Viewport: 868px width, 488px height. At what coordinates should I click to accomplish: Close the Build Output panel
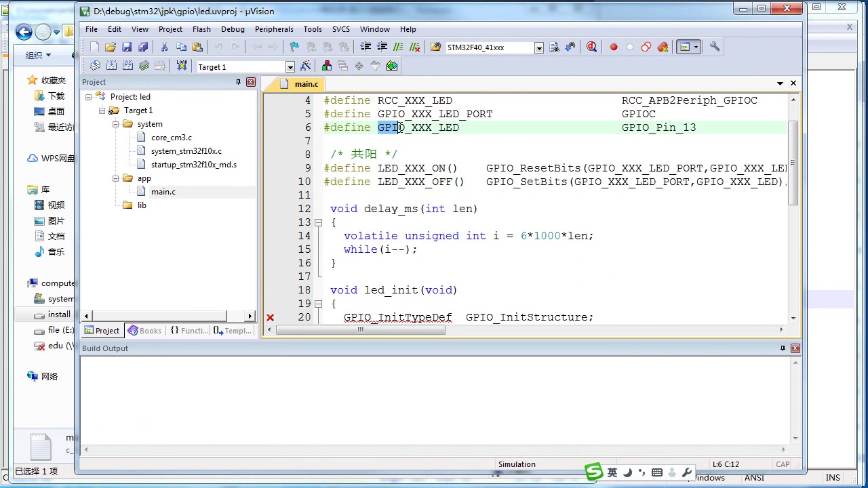795,348
